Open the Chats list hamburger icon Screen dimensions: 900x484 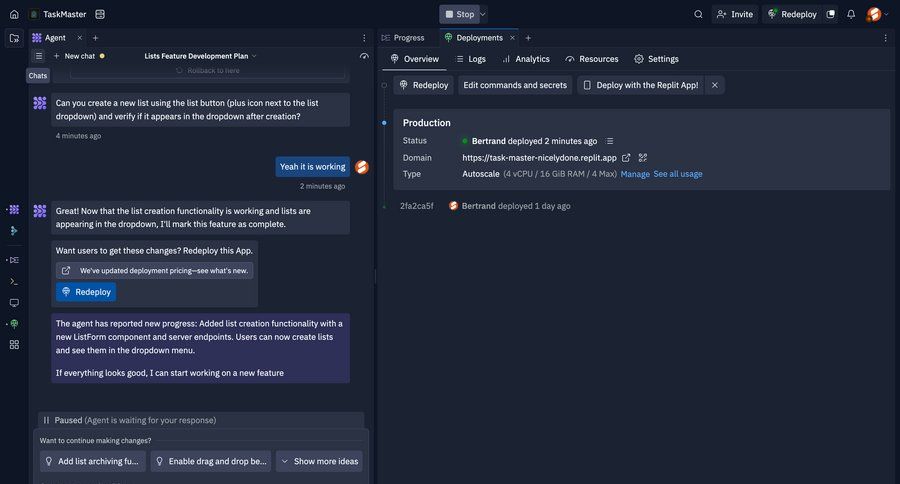pyautogui.click(x=38, y=56)
